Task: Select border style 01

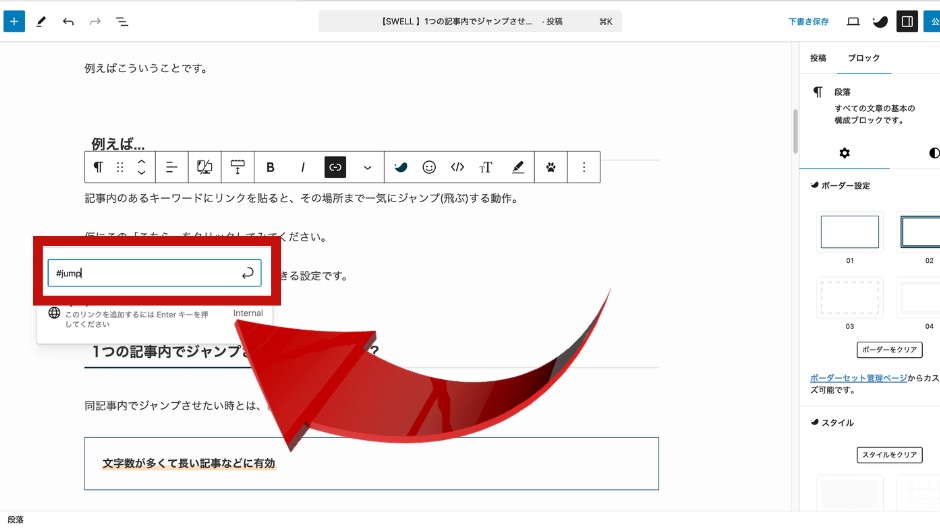Action: pyautogui.click(x=849, y=231)
